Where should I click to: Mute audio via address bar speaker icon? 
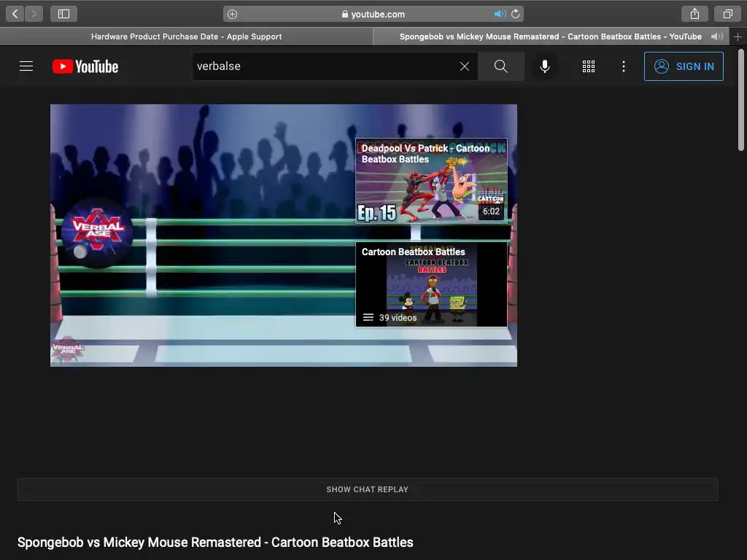pyautogui.click(x=499, y=15)
